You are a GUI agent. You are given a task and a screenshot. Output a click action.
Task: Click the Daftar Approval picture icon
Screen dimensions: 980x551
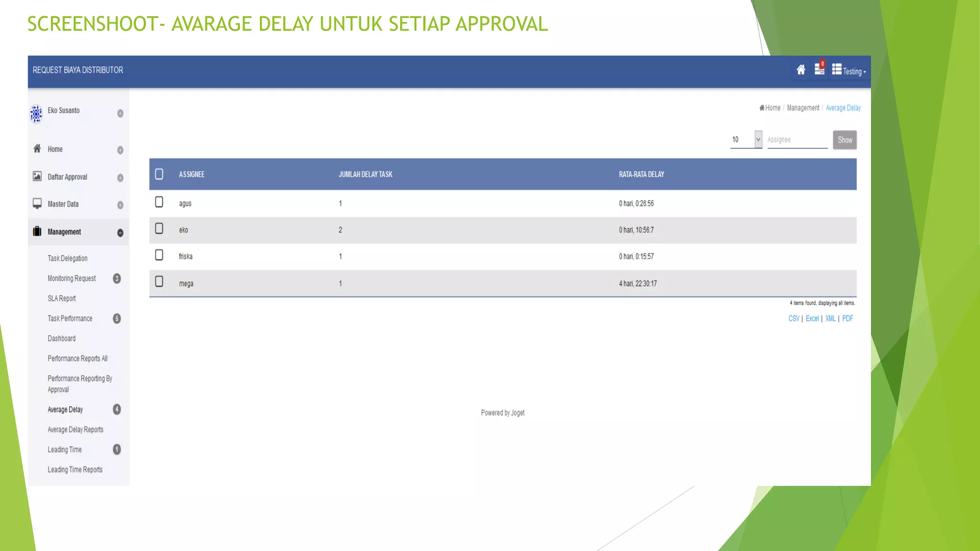click(37, 176)
